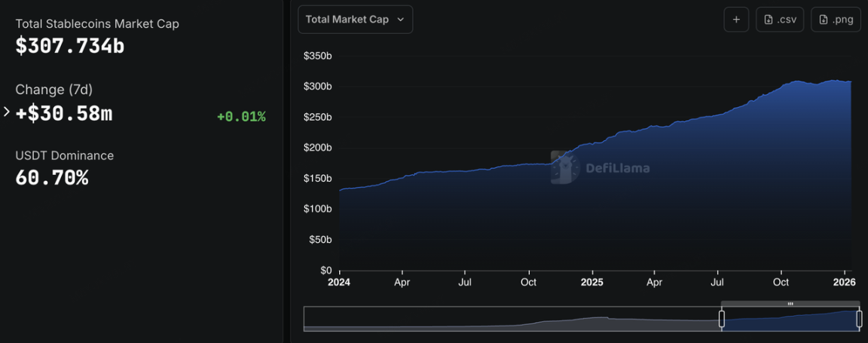868x343 pixels.
Task: Click the left handle of the range slider
Action: (721, 319)
